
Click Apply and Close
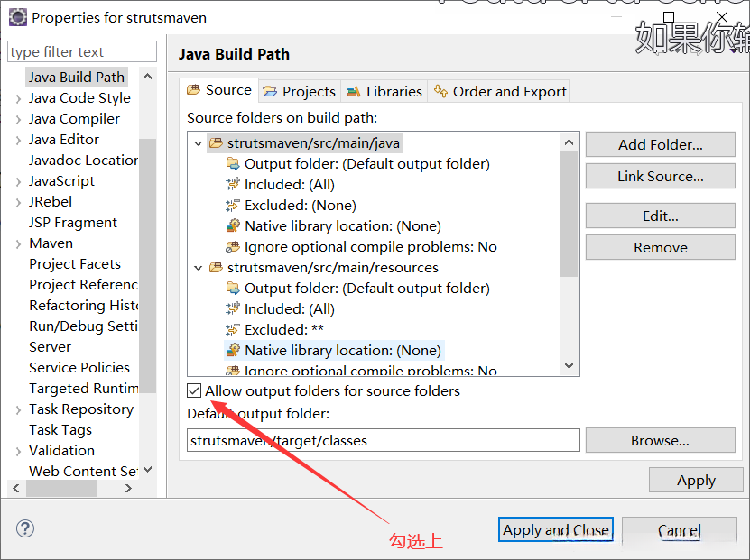[x=555, y=530]
